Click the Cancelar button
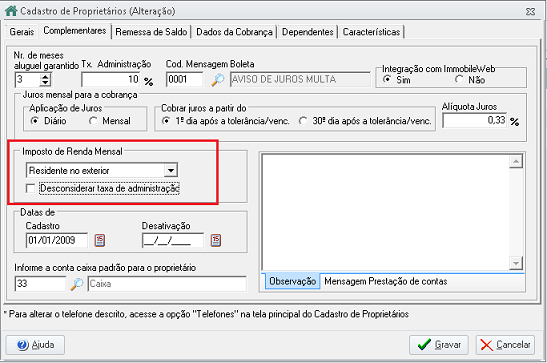 click(505, 345)
